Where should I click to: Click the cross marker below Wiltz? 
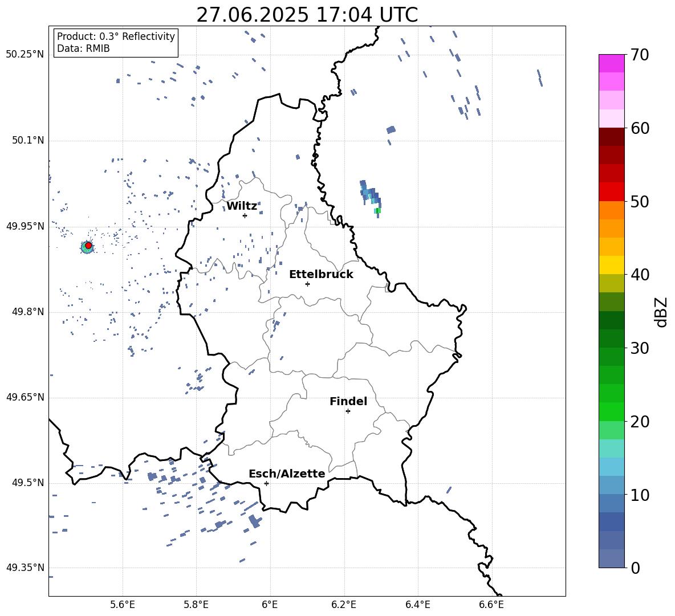(245, 215)
